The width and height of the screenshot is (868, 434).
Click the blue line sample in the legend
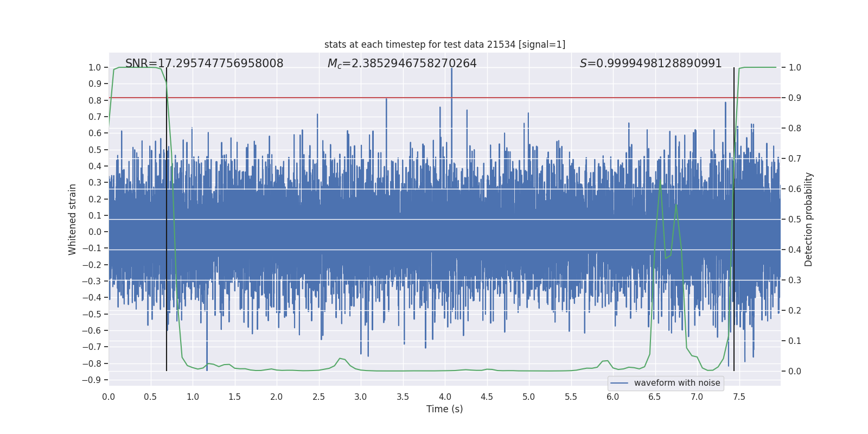[619, 383]
